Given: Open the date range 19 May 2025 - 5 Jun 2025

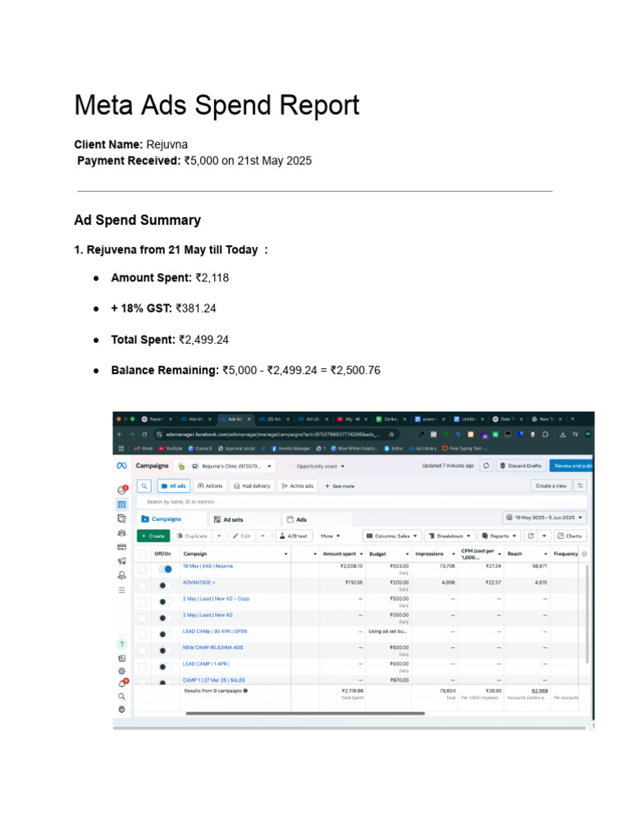Looking at the screenshot, I should click(x=545, y=518).
